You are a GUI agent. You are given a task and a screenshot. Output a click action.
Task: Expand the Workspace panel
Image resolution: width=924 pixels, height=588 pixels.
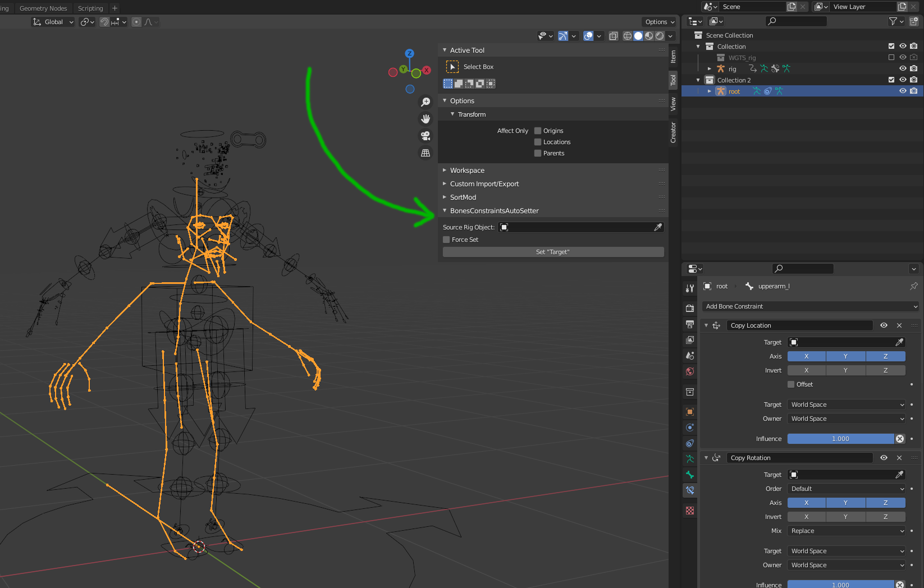[467, 170]
